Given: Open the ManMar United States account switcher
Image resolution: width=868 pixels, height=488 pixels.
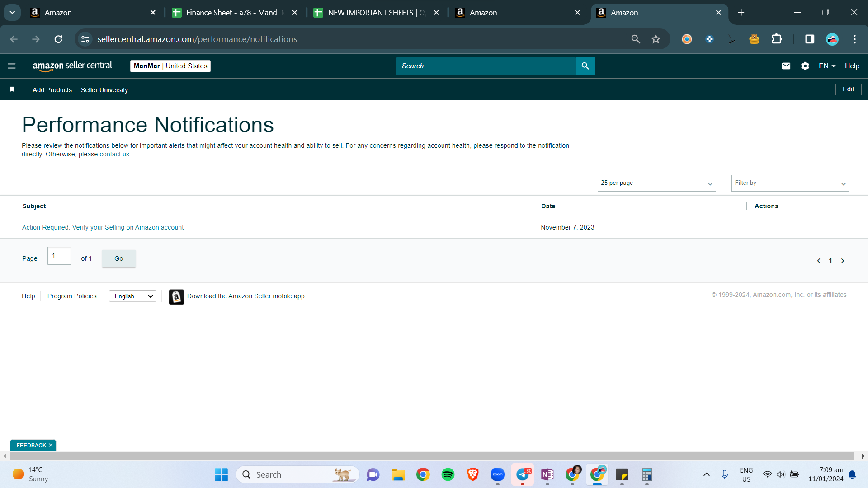Looking at the screenshot, I should pos(170,66).
